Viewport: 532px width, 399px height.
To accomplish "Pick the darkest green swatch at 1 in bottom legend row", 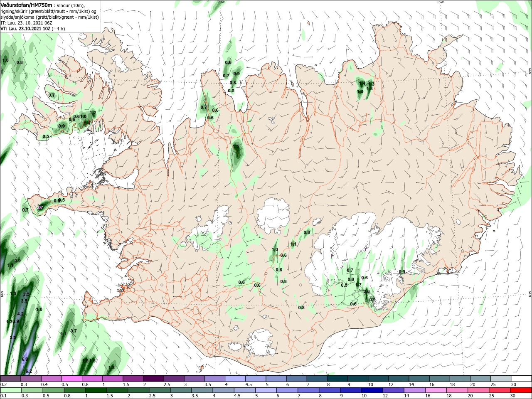I will (x=96, y=390).
